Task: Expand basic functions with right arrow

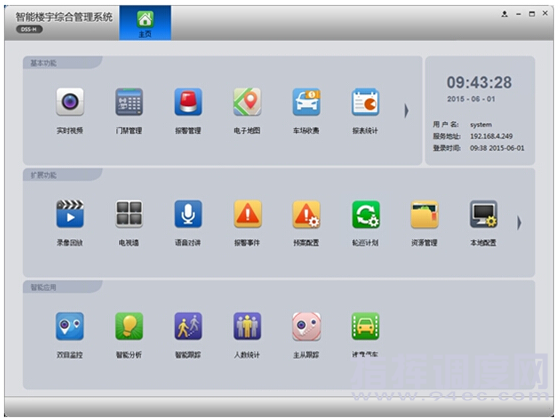Action: [406, 111]
